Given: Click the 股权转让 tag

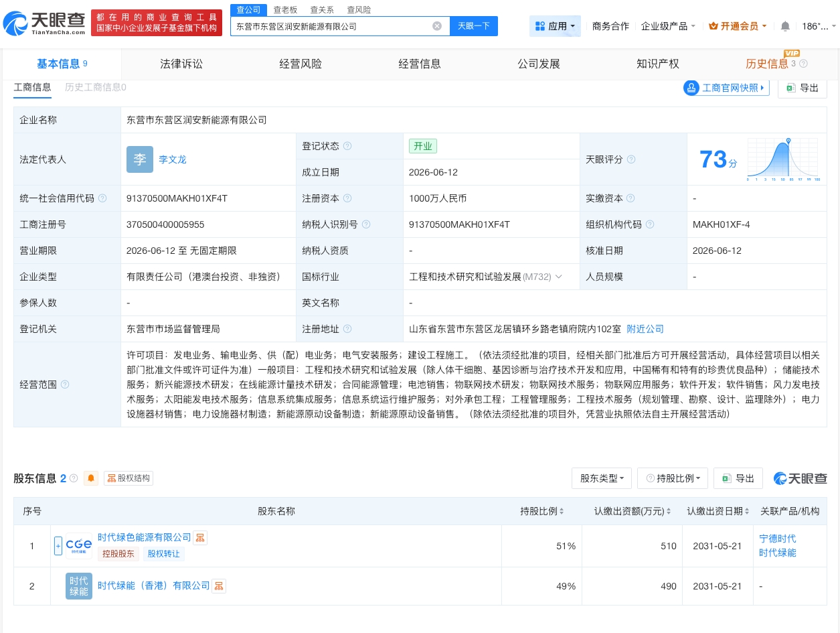Looking at the screenshot, I should (164, 554).
